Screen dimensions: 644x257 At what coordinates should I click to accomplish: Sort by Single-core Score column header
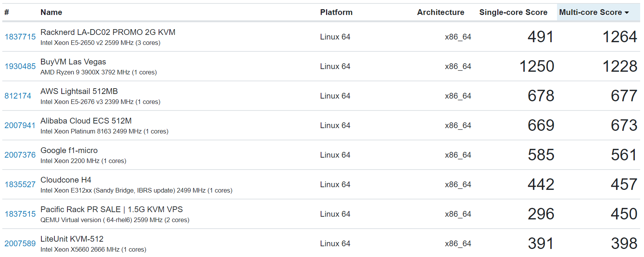(x=513, y=12)
